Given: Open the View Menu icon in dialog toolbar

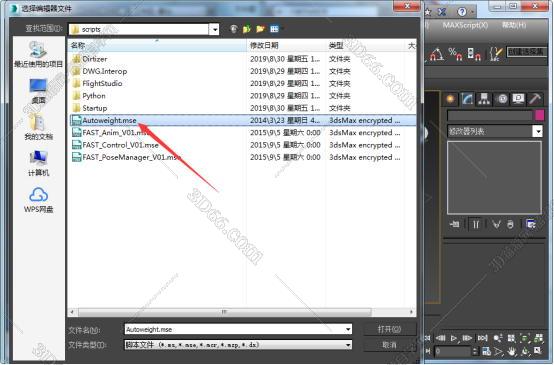Looking at the screenshot, I should (x=275, y=29).
